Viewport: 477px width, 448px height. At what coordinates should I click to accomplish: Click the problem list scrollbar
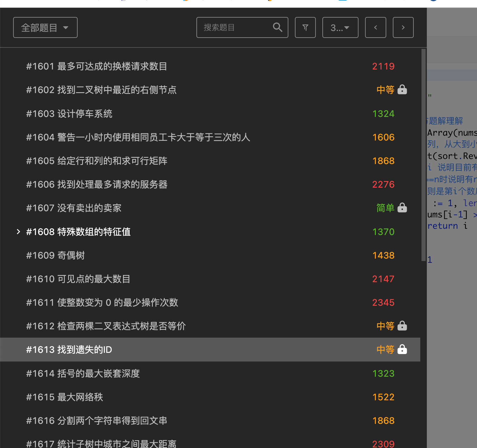click(423, 155)
